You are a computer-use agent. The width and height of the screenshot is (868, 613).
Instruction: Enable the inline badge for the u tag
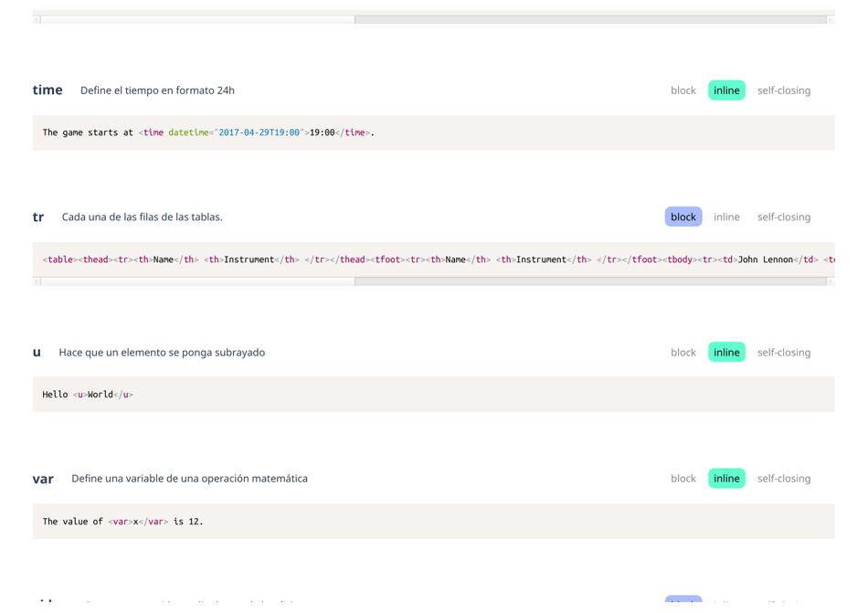coord(726,352)
